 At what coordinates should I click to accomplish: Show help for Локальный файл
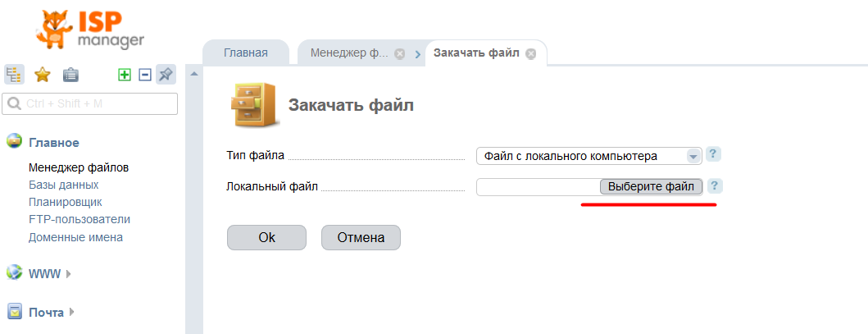tap(716, 186)
